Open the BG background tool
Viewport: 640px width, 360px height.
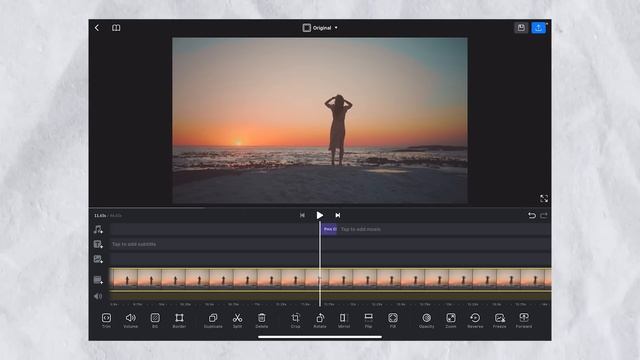(155, 320)
